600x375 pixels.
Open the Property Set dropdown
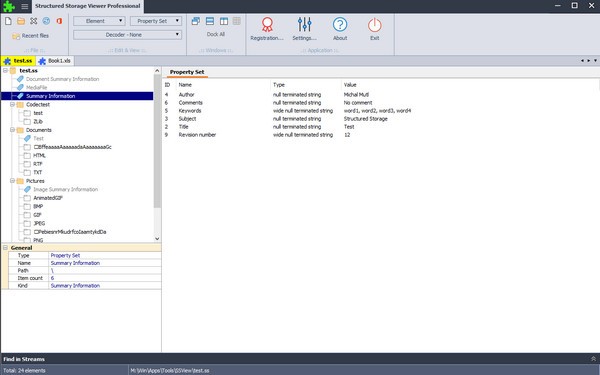[x=156, y=21]
